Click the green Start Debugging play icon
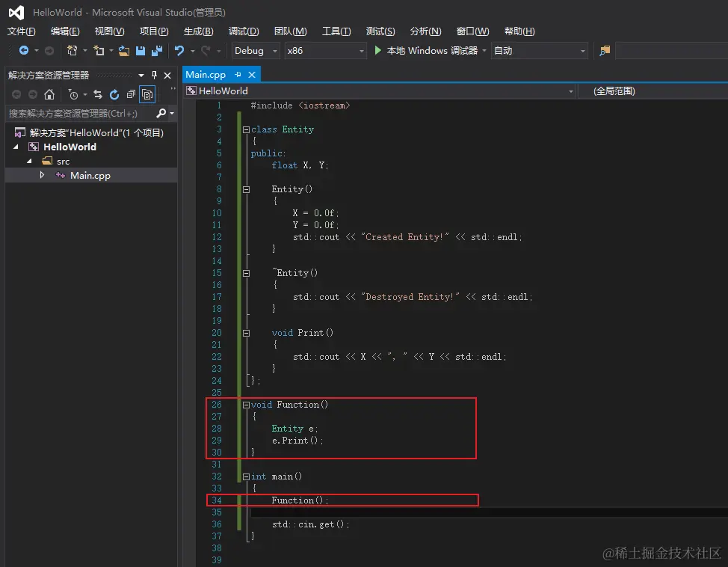Image resolution: width=728 pixels, height=567 pixels. point(378,50)
